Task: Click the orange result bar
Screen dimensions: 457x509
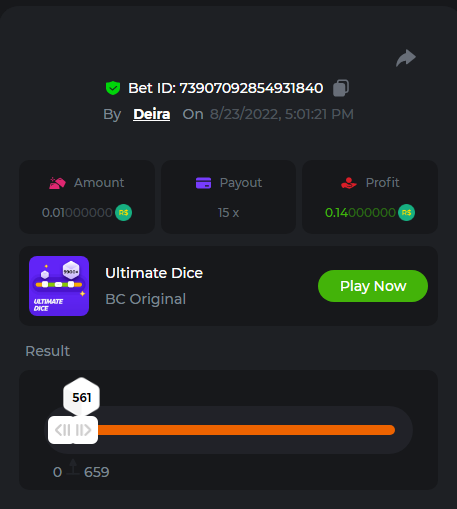Action: [x=246, y=430]
